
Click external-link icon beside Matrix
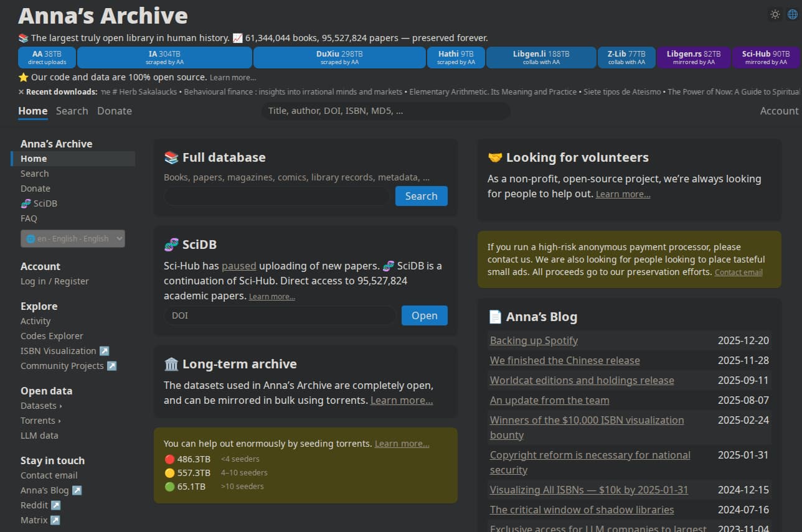click(55, 520)
